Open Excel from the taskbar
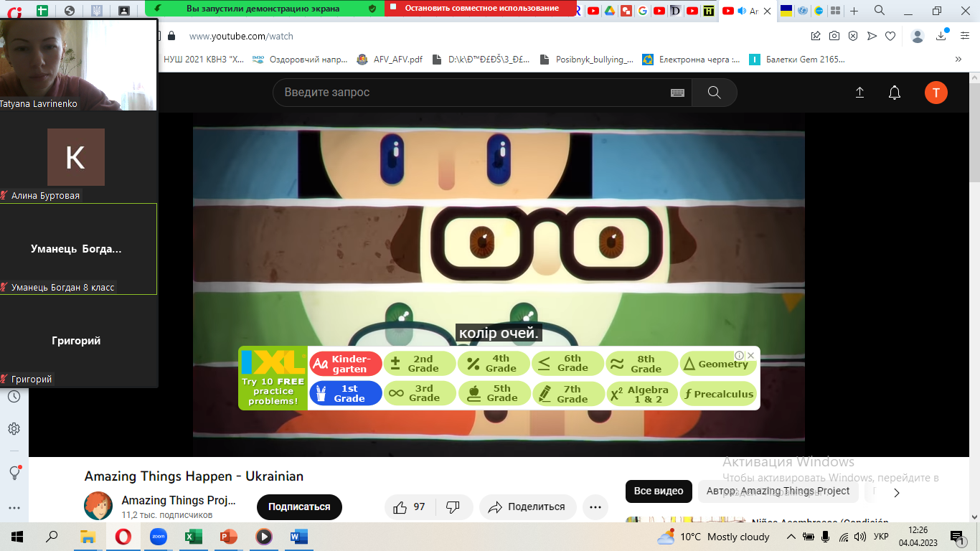This screenshot has height=551, width=980. coord(193,537)
